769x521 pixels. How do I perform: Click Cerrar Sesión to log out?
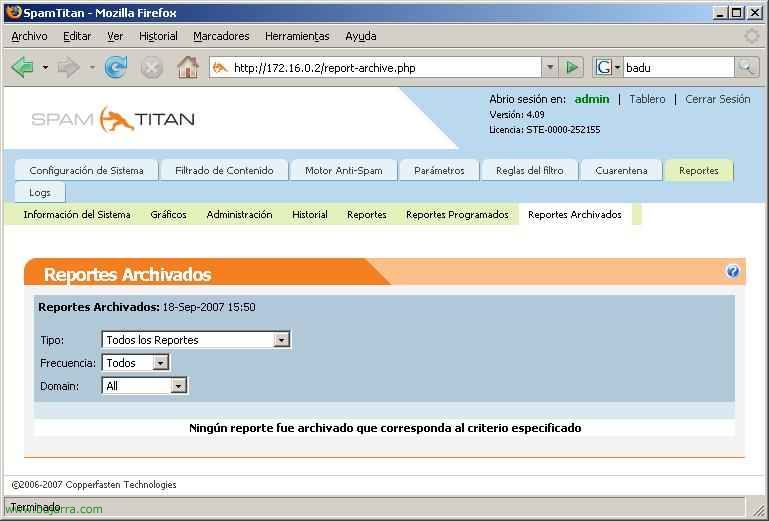(718, 99)
